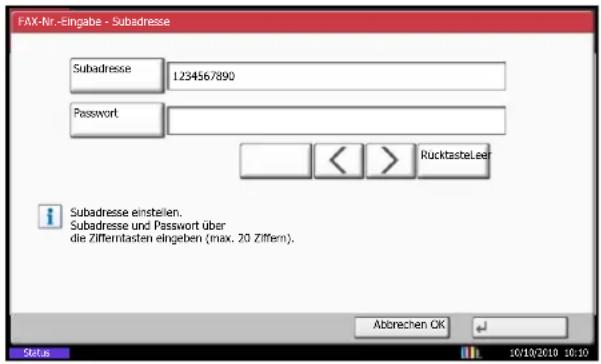Tap the Rücktaste Leer button
The width and height of the screenshot is (601, 364).
pyautogui.click(x=453, y=161)
